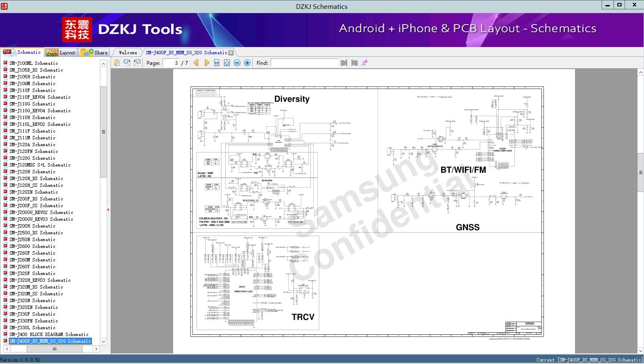Screen dimensions: 644x364
Task: Click the app icon in the title bar
Action: pos(4,6)
